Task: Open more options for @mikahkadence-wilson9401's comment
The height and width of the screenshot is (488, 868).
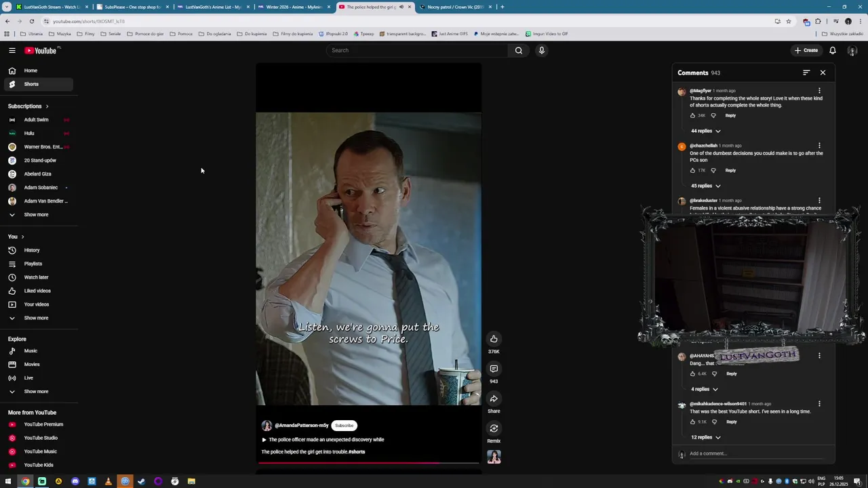Action: click(819, 404)
